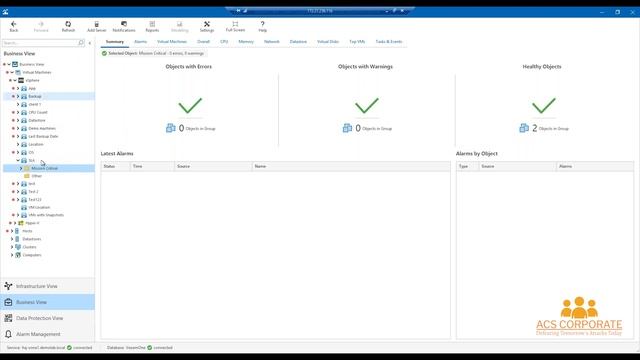The height and width of the screenshot is (360, 640).
Task: Open the Virtual Machines tab
Action: click(x=172, y=42)
